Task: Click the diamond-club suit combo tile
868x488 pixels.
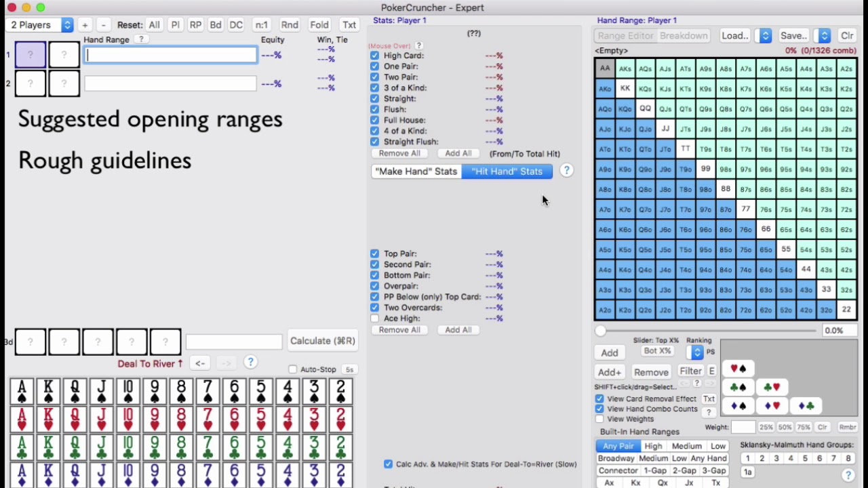Action: tap(806, 406)
